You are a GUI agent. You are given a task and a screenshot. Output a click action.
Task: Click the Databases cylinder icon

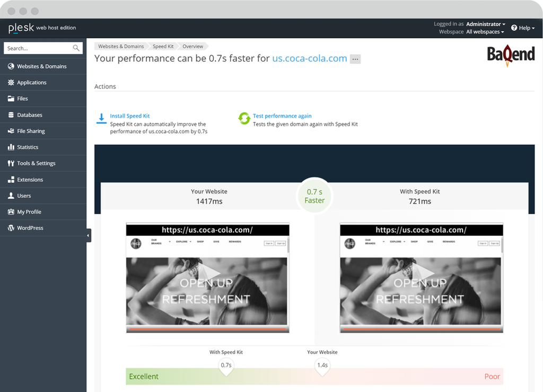11,115
